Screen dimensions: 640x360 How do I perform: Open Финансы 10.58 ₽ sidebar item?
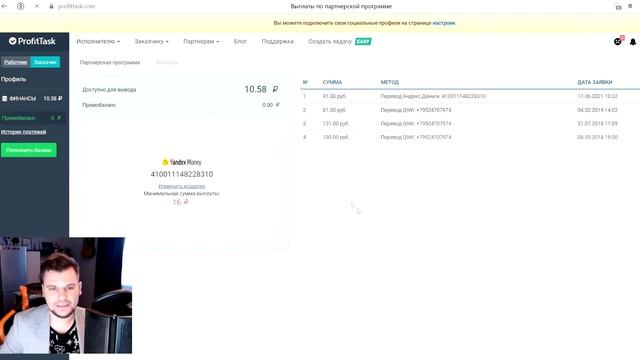click(33, 98)
